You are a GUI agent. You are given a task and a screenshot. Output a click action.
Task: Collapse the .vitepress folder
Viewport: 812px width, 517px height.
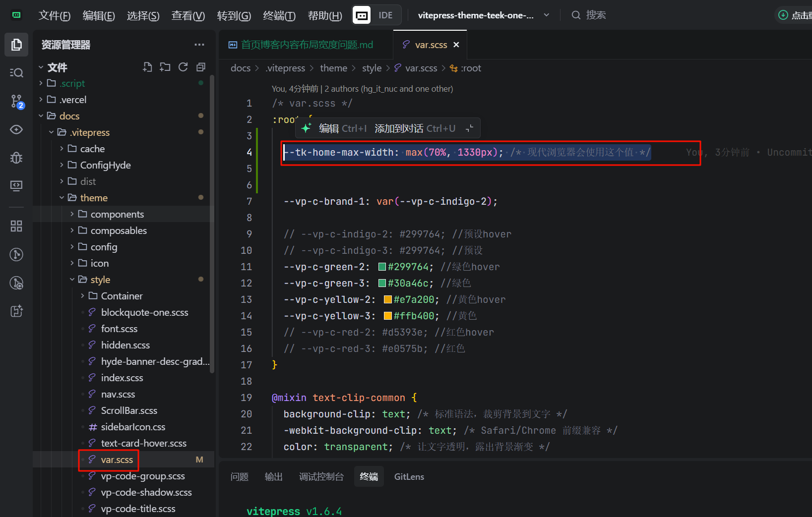(52, 132)
